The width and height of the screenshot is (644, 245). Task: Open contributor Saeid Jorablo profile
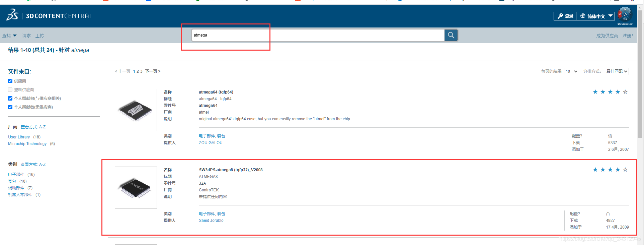[x=211, y=221]
